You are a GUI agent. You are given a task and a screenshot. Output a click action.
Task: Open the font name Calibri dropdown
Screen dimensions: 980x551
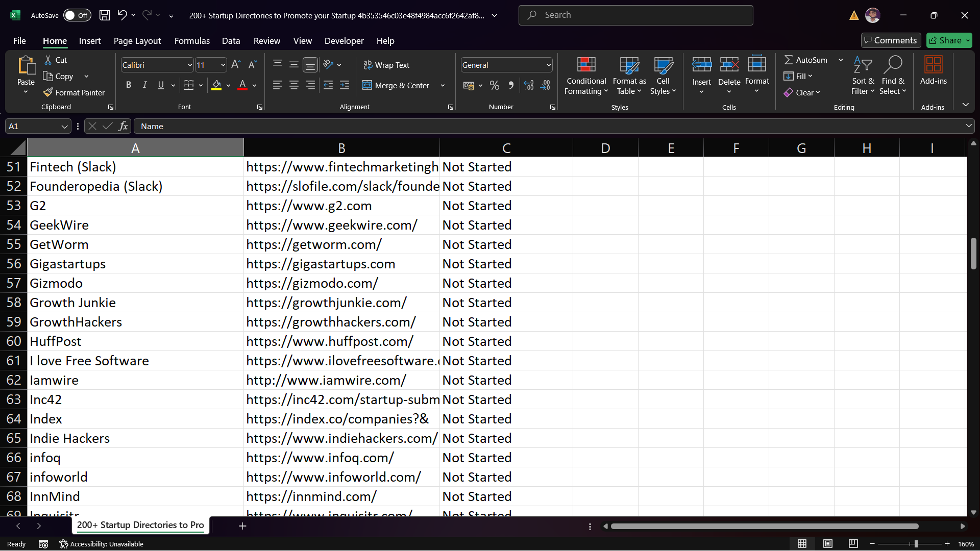point(190,65)
